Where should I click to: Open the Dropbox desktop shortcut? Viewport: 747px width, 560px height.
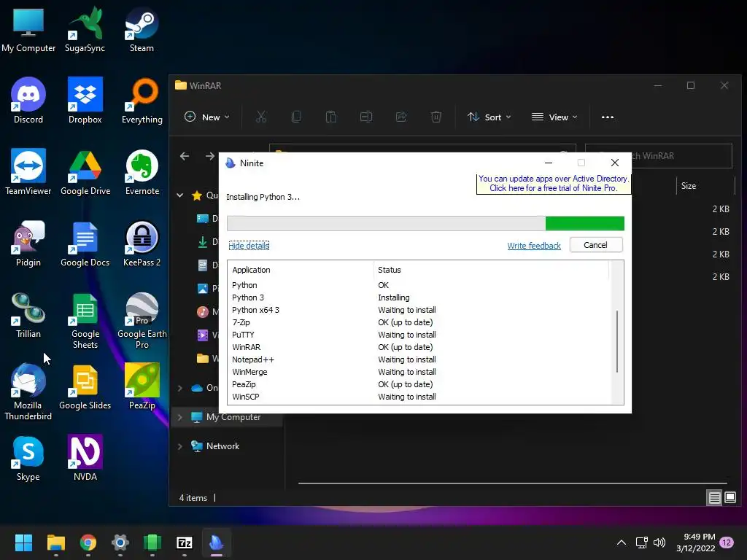pos(85,101)
